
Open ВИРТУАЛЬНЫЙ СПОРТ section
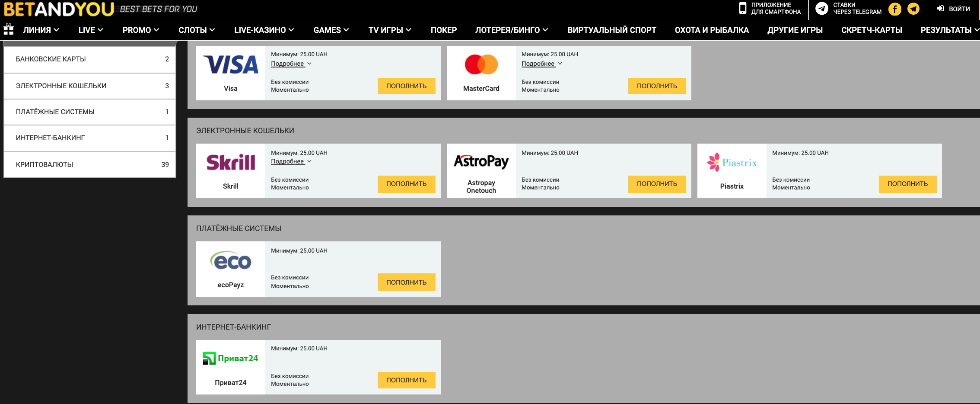pyautogui.click(x=612, y=30)
